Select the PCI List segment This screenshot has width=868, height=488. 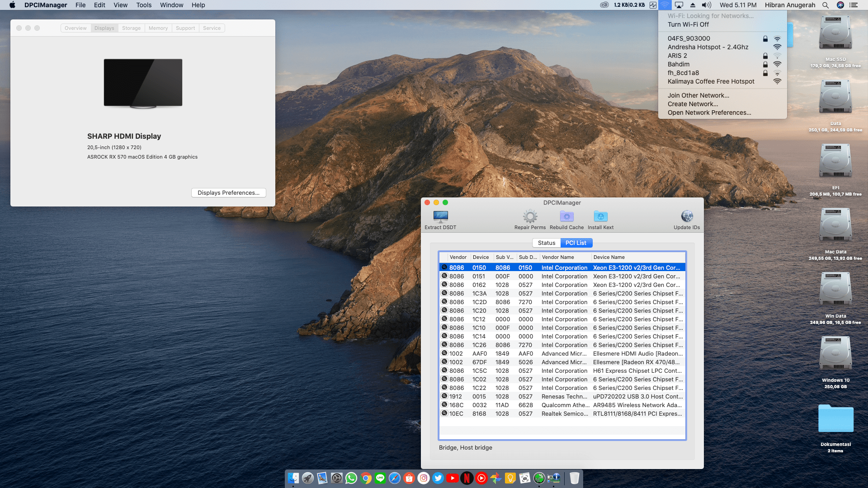pyautogui.click(x=576, y=243)
